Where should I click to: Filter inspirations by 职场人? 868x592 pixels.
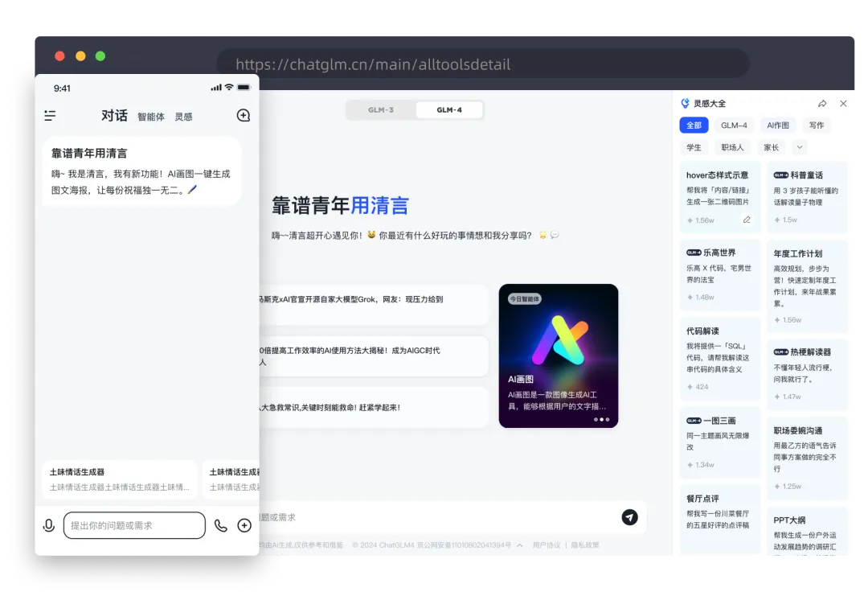(x=732, y=147)
